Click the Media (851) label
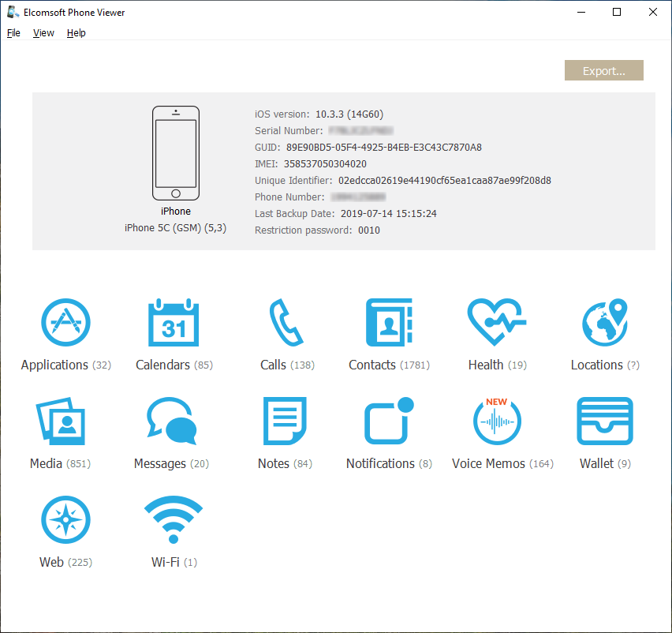 point(61,463)
